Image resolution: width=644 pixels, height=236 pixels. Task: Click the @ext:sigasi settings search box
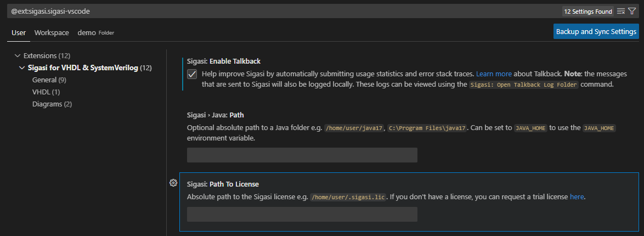(x=284, y=12)
